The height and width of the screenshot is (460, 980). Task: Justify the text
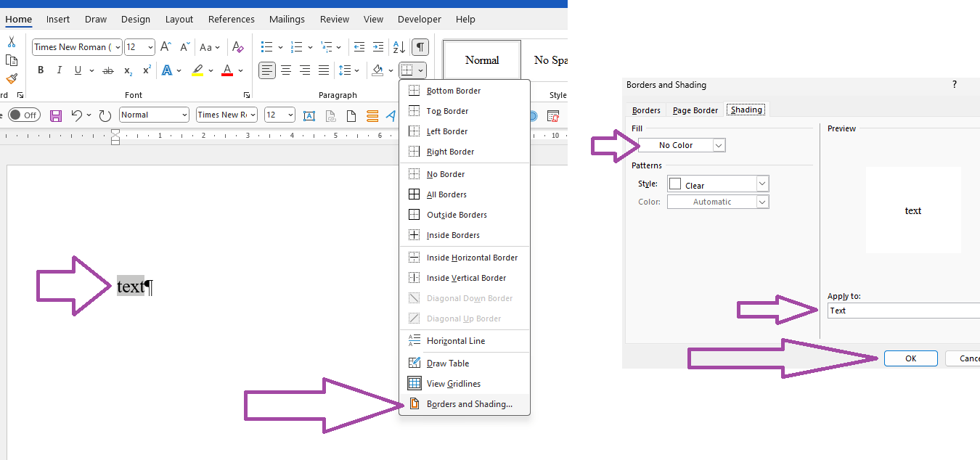click(324, 70)
